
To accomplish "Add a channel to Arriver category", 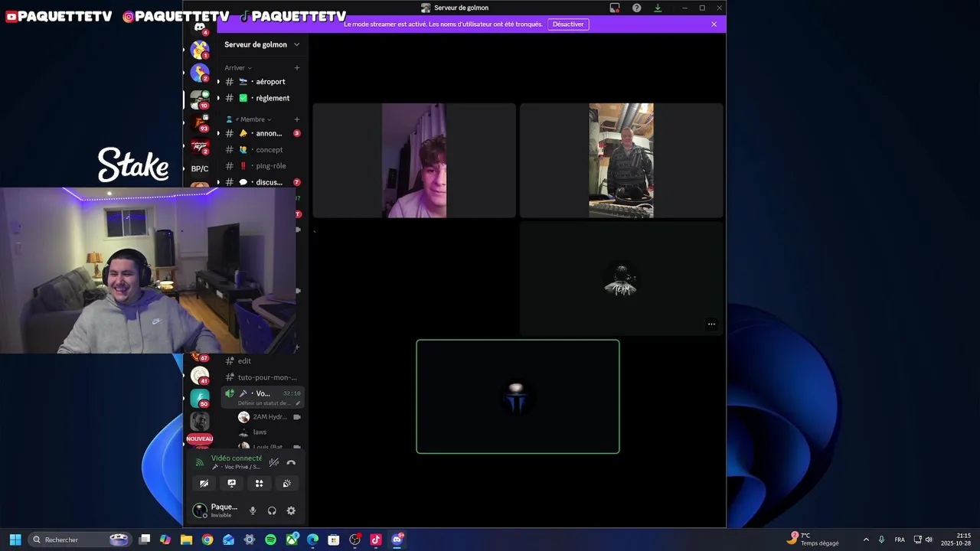I will pos(297,68).
